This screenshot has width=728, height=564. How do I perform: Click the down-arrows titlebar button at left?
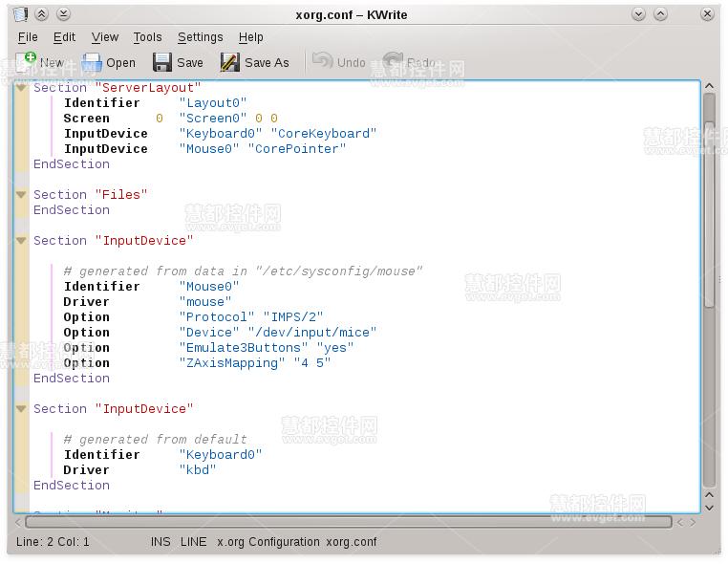pyautogui.click(x=63, y=14)
